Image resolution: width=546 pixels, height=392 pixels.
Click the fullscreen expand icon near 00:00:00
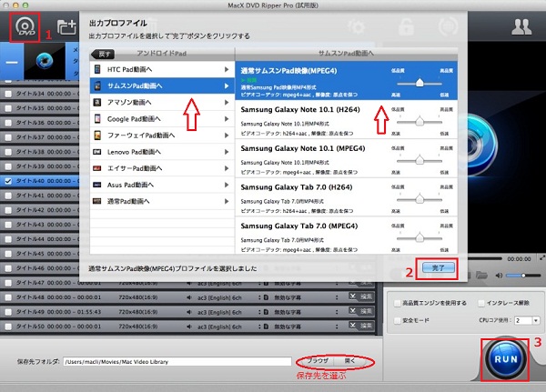tap(541, 258)
